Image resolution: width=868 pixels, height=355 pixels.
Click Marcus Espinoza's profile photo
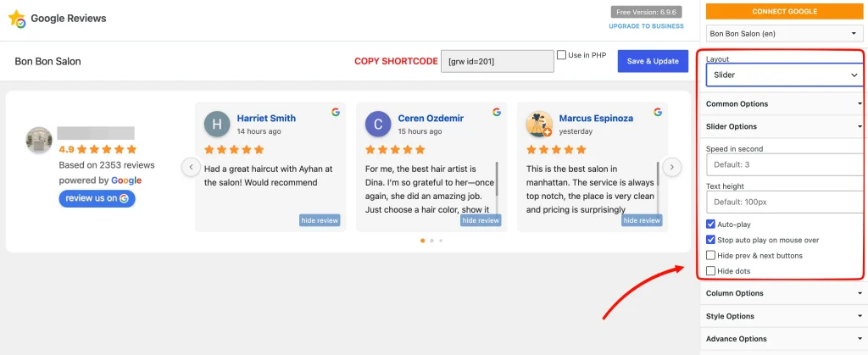(x=539, y=125)
